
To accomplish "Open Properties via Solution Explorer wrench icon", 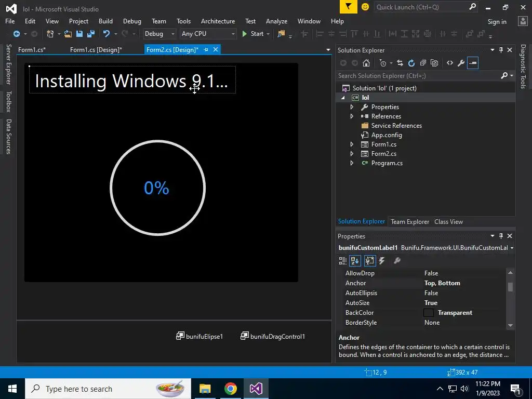I will pos(461,63).
